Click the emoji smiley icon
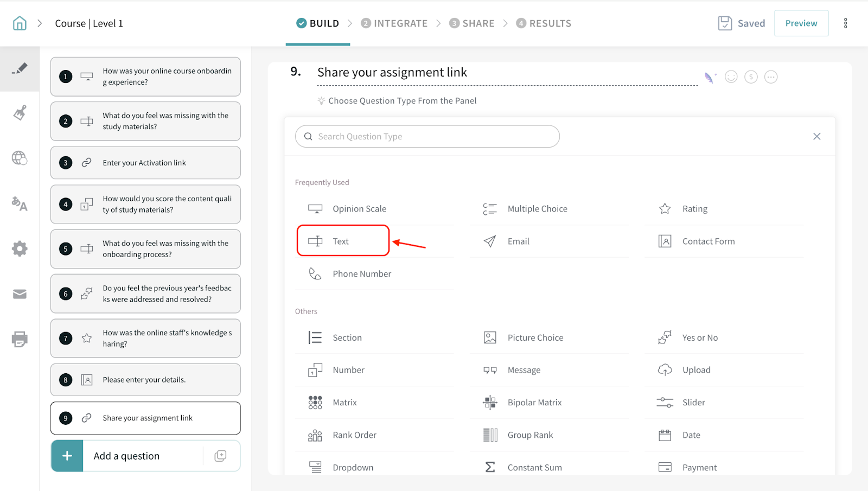 coord(731,77)
